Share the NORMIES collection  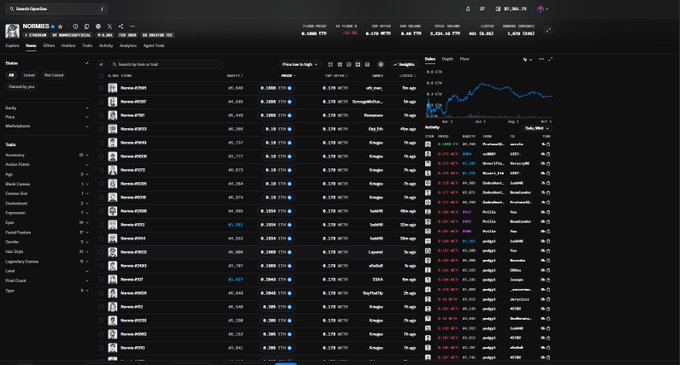pyautogui.click(x=121, y=26)
